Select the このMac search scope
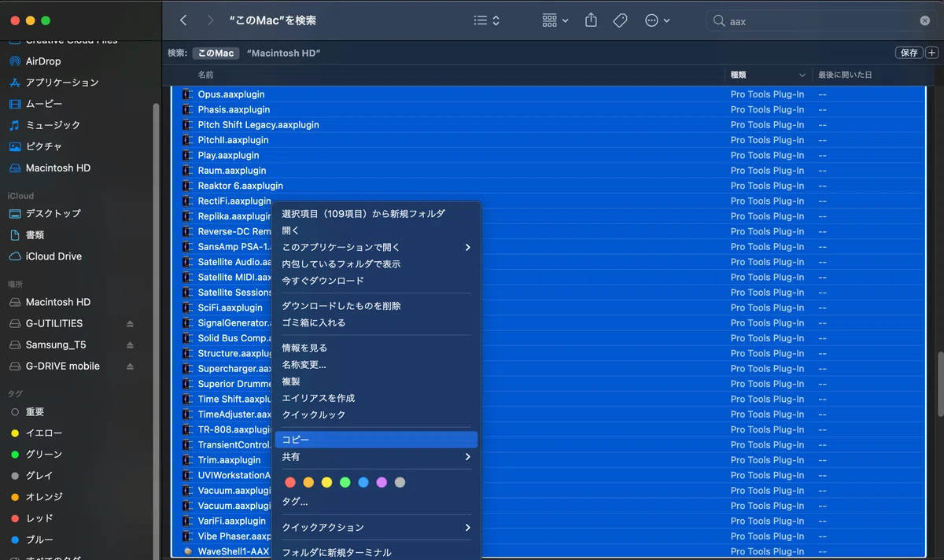 pyautogui.click(x=216, y=53)
